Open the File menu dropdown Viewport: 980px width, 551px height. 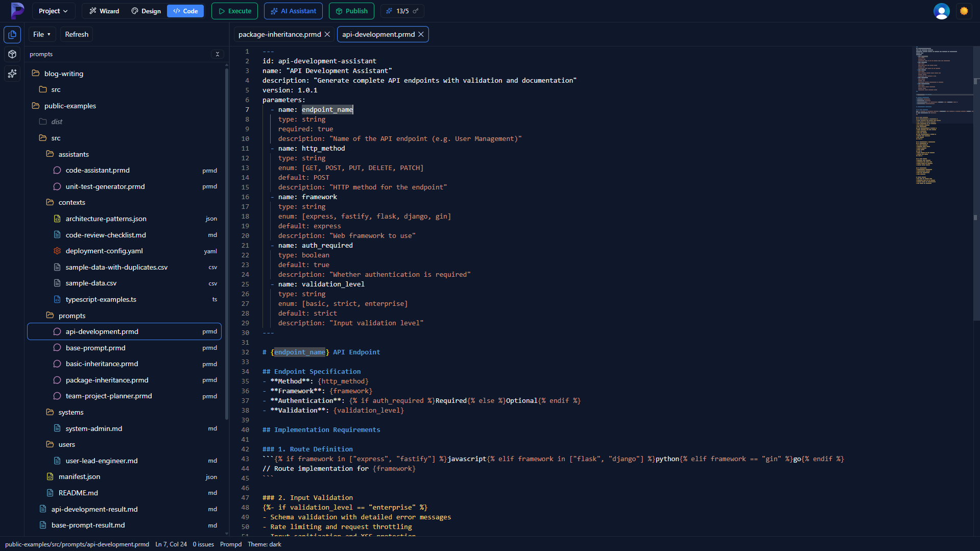point(41,34)
